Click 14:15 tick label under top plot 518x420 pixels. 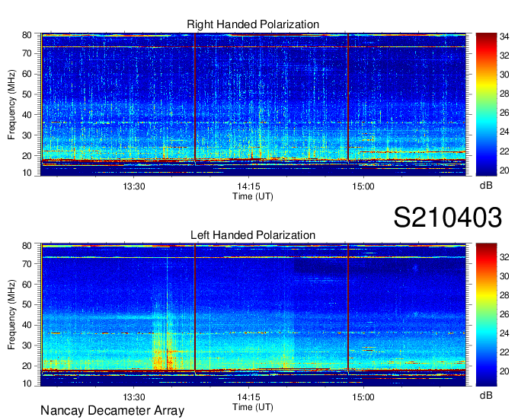click(248, 186)
